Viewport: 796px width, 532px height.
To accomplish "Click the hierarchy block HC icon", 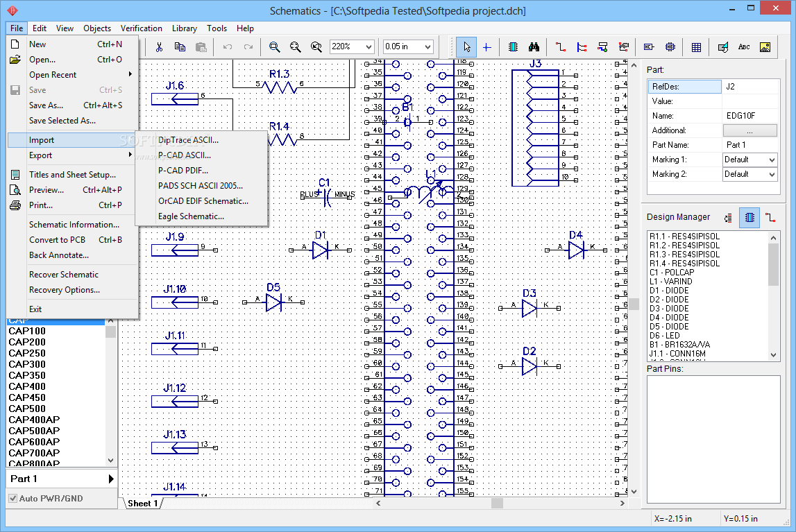I will [x=649, y=47].
